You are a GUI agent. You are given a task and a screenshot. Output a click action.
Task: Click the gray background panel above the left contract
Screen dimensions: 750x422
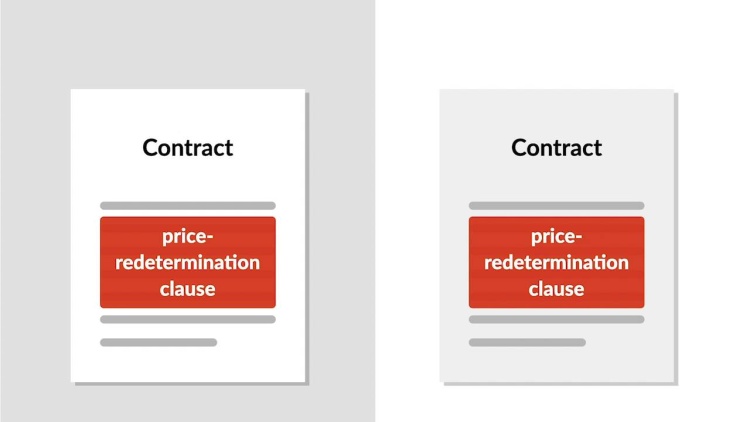pos(188,44)
